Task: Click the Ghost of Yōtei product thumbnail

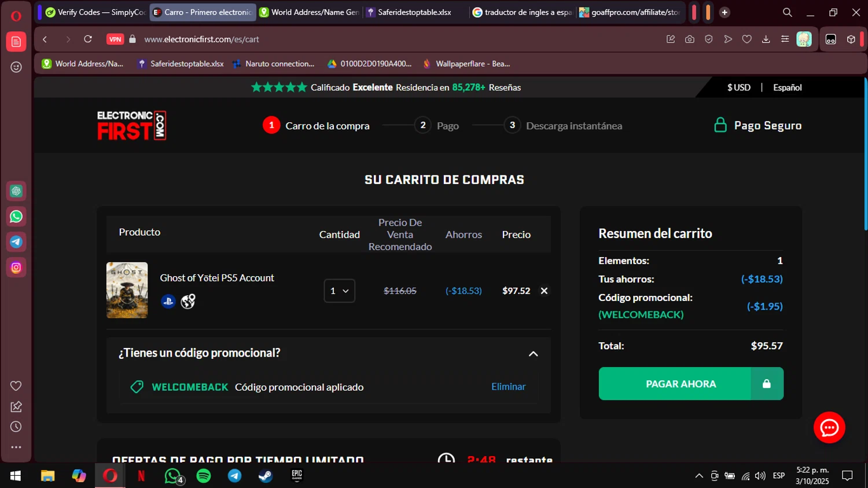Action: (127, 290)
